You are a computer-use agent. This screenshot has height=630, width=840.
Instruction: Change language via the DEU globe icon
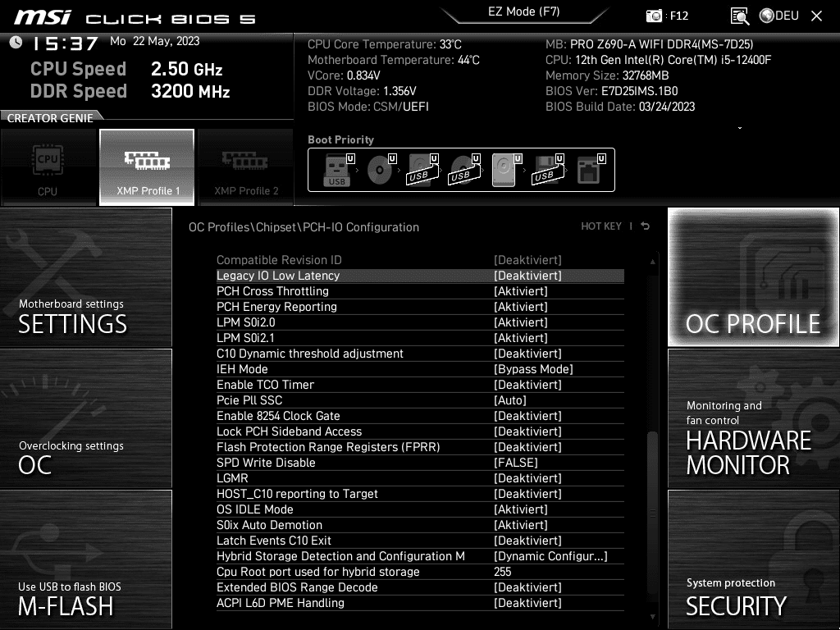pos(779,16)
